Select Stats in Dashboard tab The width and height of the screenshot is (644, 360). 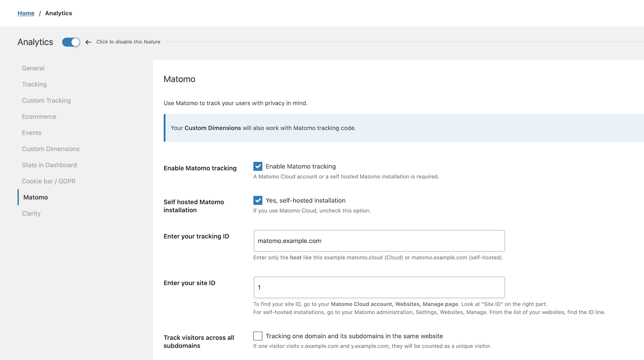coord(49,165)
